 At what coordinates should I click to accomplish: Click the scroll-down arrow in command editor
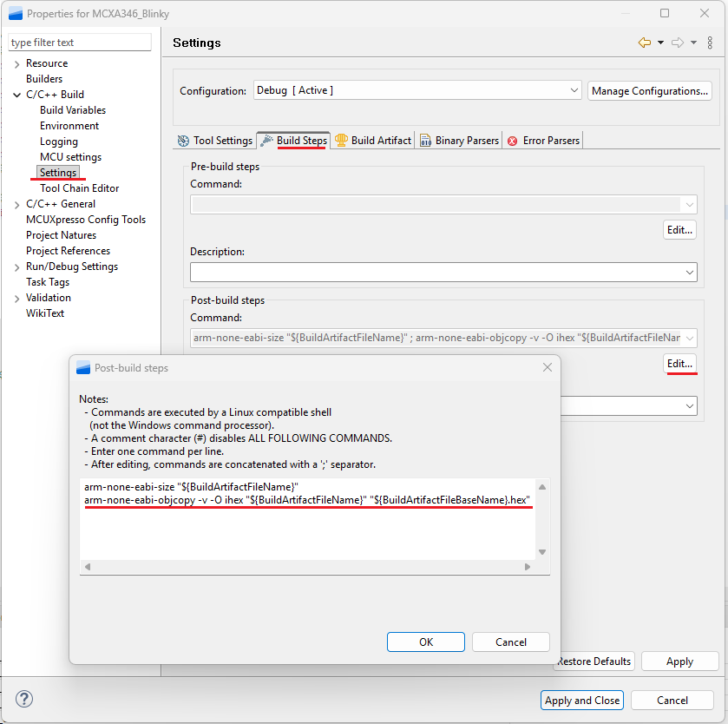coord(542,552)
